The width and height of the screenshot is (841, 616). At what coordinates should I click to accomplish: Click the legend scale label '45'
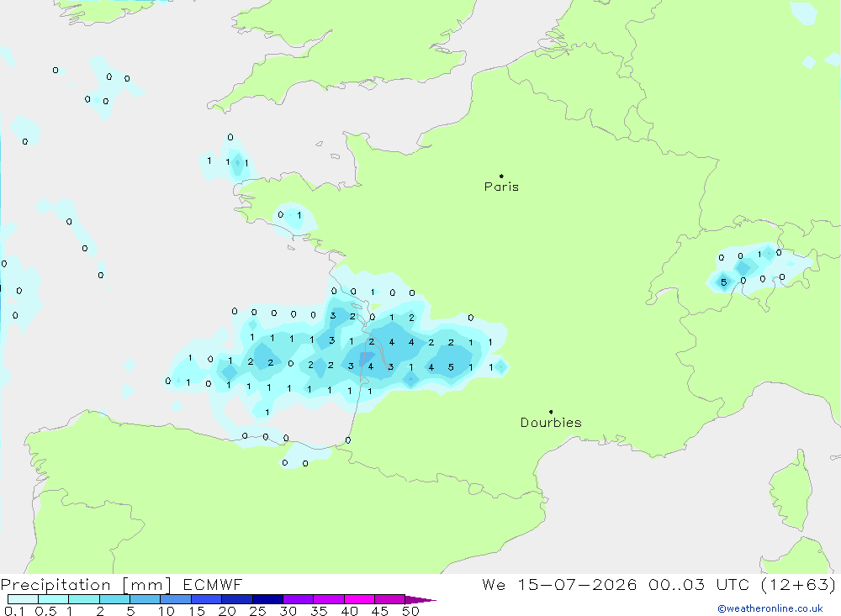pyautogui.click(x=380, y=611)
